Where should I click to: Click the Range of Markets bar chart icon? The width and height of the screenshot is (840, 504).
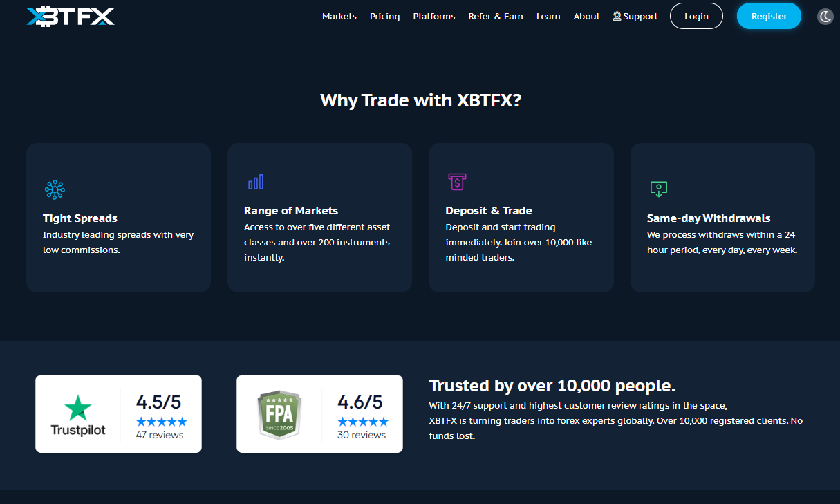pyautogui.click(x=256, y=181)
